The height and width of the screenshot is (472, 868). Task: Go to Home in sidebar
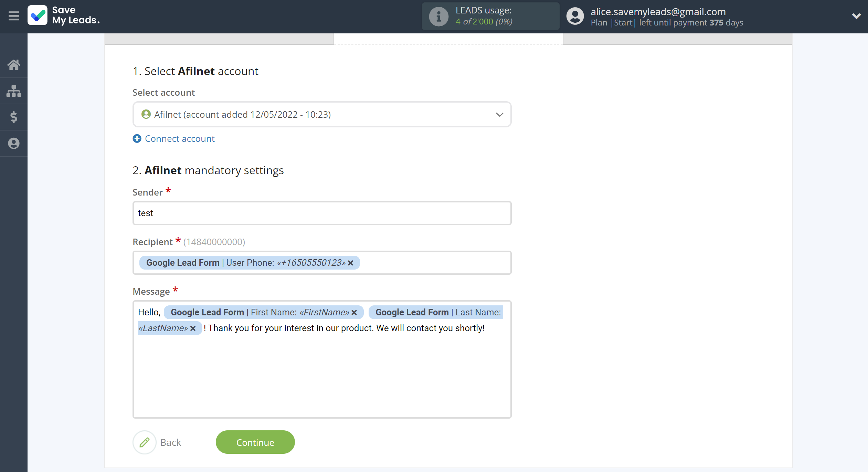[14, 65]
